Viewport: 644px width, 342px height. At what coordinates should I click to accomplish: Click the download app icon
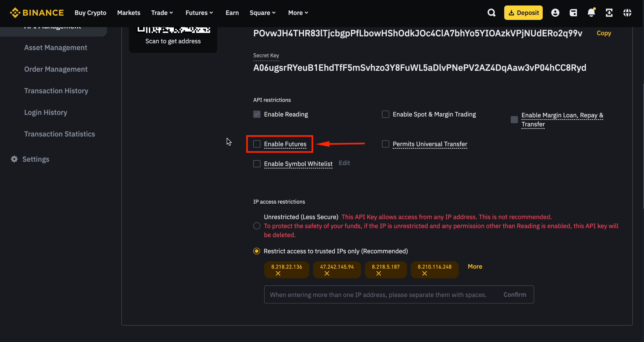[x=609, y=13]
